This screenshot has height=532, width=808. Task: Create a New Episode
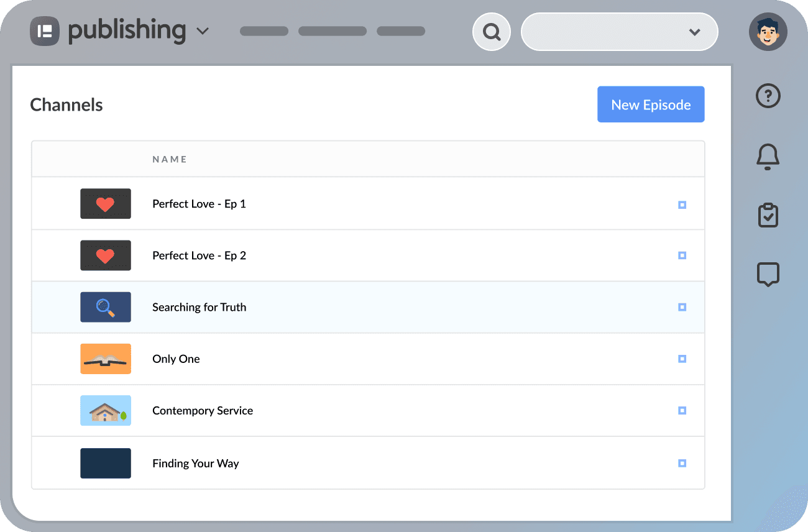651,104
